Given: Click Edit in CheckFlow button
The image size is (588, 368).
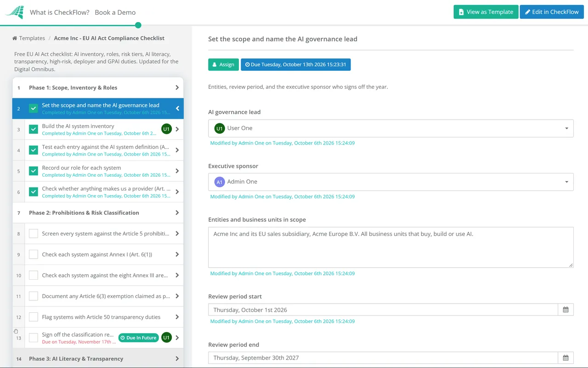Looking at the screenshot, I should 552,12.
